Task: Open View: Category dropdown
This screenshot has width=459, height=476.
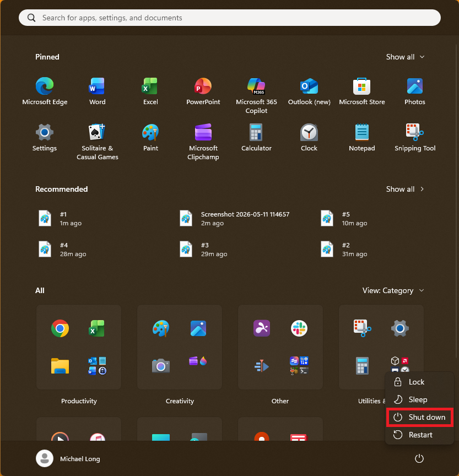Action: point(393,290)
